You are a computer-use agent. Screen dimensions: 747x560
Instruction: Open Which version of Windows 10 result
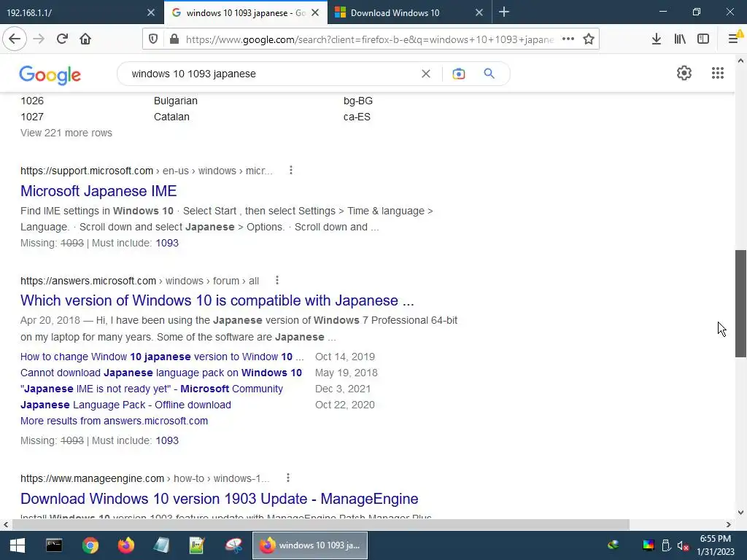point(217,300)
